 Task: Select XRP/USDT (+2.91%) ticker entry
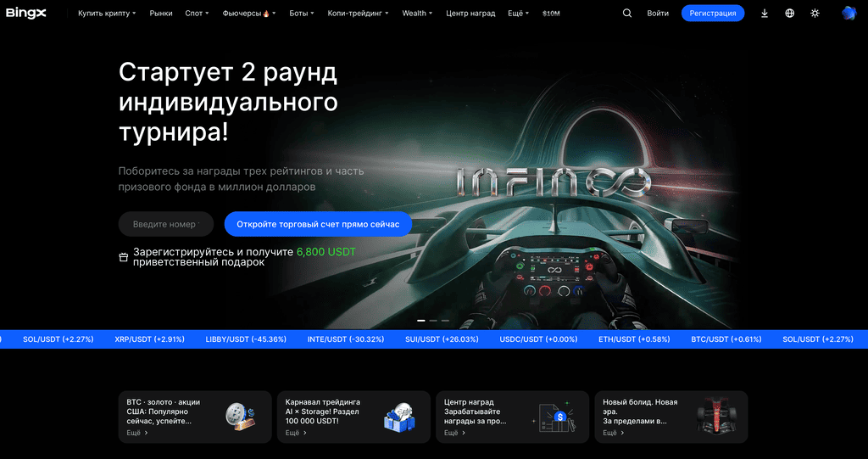[x=149, y=339]
